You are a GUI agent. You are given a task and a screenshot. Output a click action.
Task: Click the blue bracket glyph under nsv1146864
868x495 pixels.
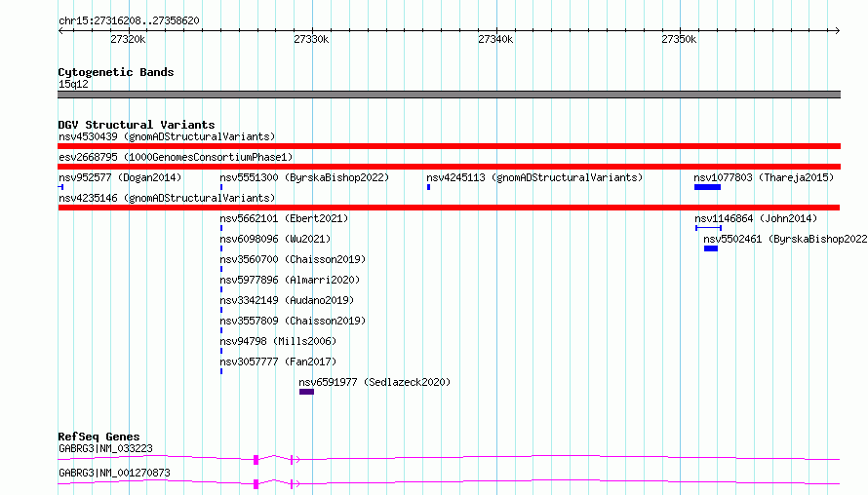[709, 228]
